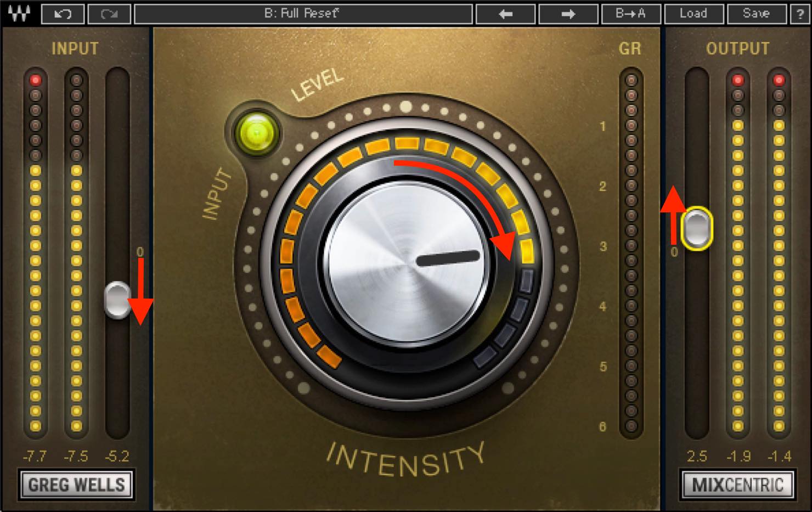Undo the last change
Viewport: 812px width, 512px height.
63,14
